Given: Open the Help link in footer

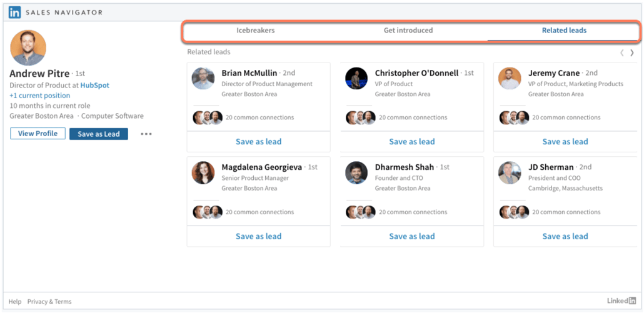Looking at the screenshot, I should coord(15,302).
